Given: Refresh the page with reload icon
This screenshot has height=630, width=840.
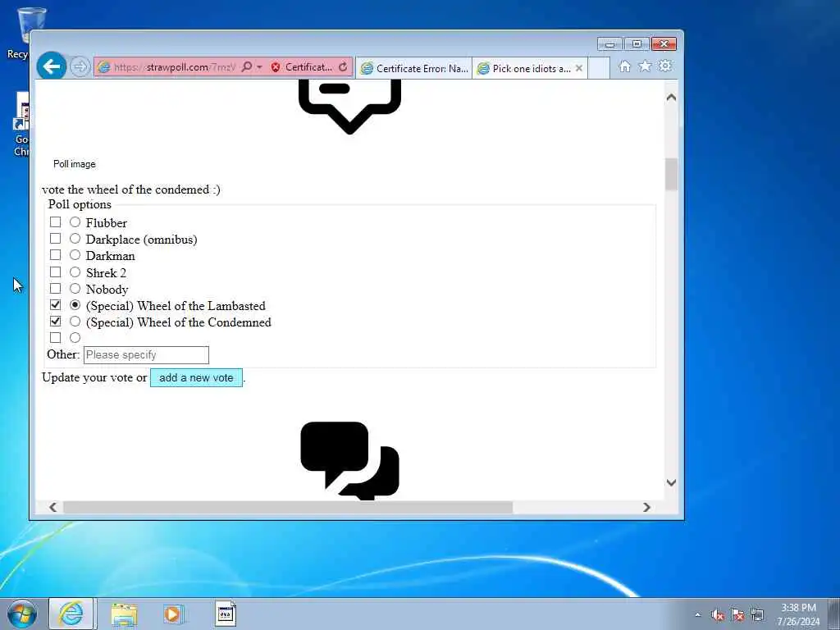Looking at the screenshot, I should [x=344, y=67].
